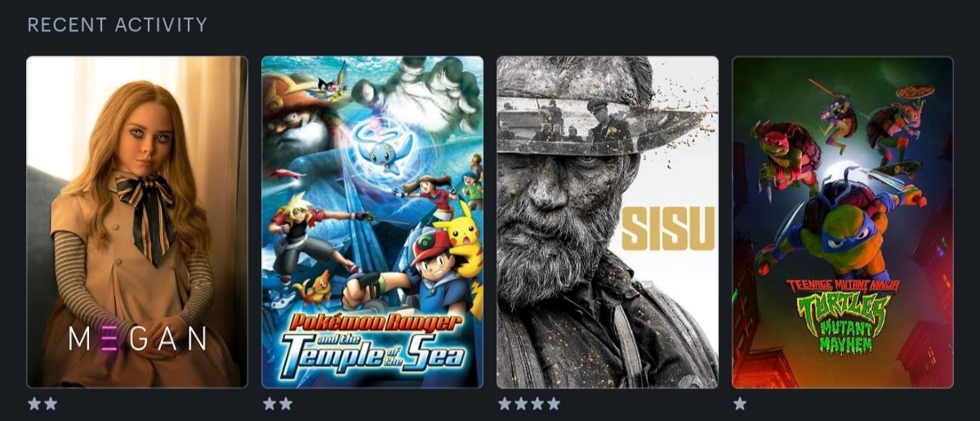This screenshot has width=980, height=421.
Task: Click fourth star under SISU poster
Action: 554,403
